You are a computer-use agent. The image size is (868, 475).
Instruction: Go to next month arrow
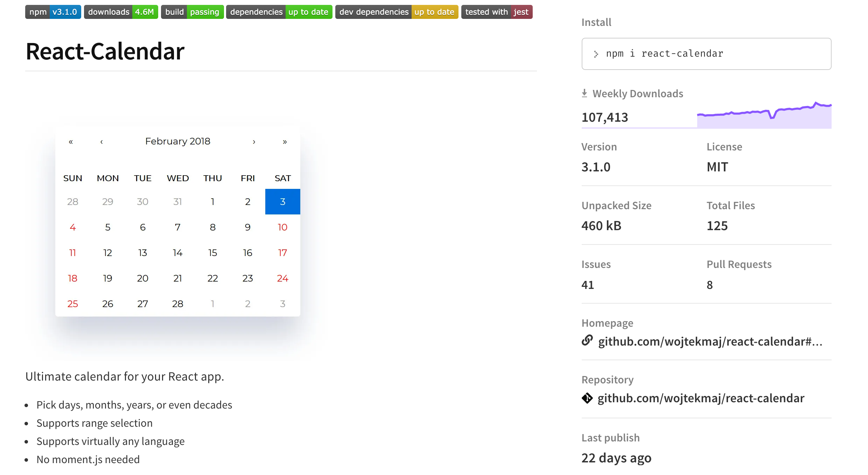254,142
